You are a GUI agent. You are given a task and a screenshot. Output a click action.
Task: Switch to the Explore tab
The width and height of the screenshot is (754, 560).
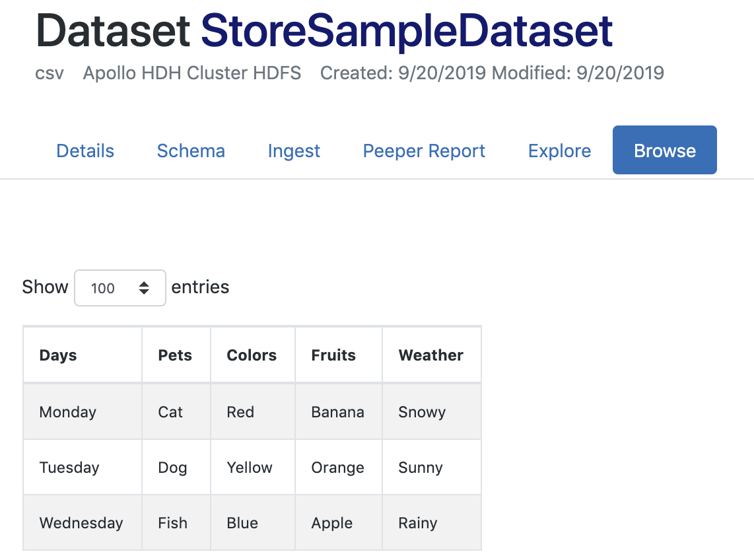(x=559, y=151)
